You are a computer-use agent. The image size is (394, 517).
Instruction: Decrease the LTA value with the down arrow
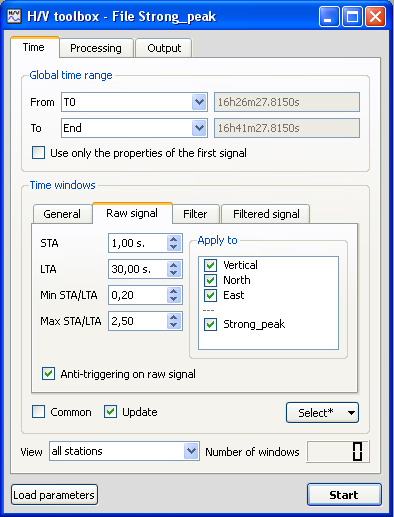[173, 273]
